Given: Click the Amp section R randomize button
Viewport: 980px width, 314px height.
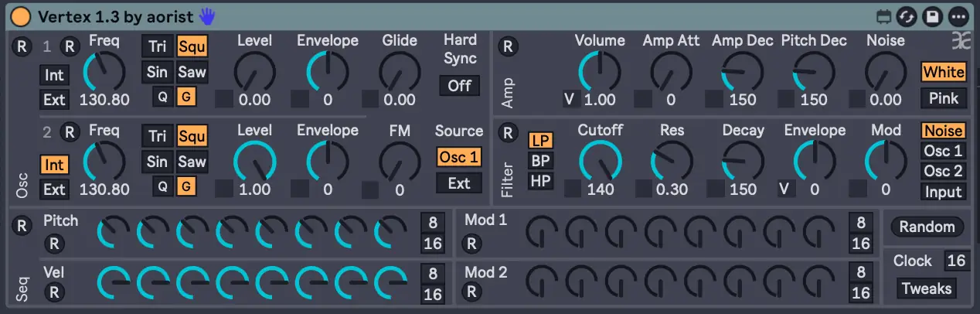Looking at the screenshot, I should pyautogui.click(x=508, y=46).
